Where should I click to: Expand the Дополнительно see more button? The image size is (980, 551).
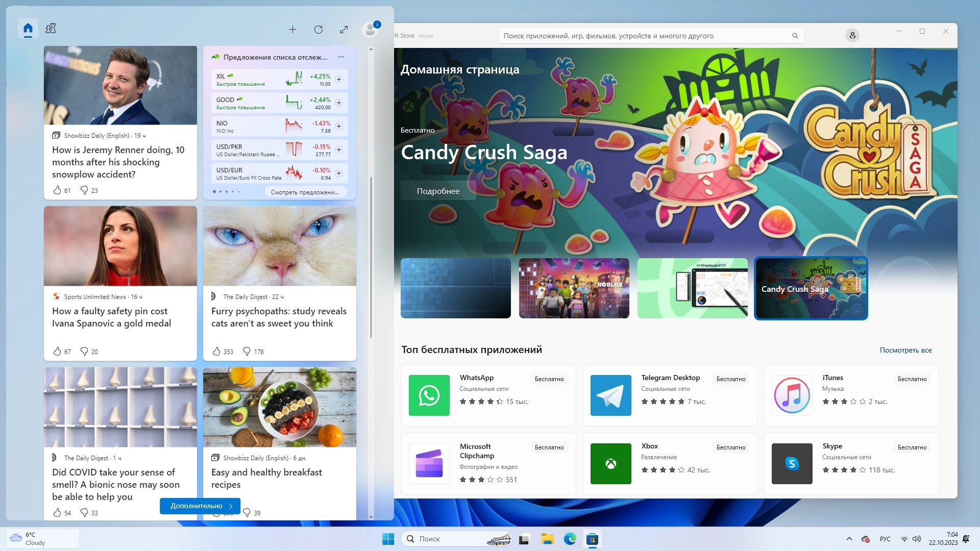(200, 506)
